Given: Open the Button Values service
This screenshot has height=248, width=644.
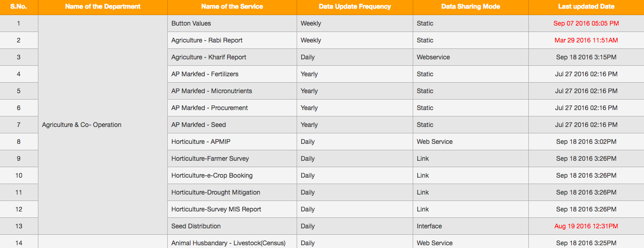Looking at the screenshot, I should pos(191,23).
